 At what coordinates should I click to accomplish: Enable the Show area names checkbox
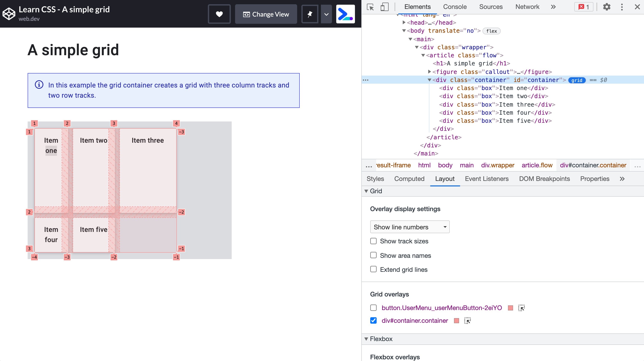[374, 255]
